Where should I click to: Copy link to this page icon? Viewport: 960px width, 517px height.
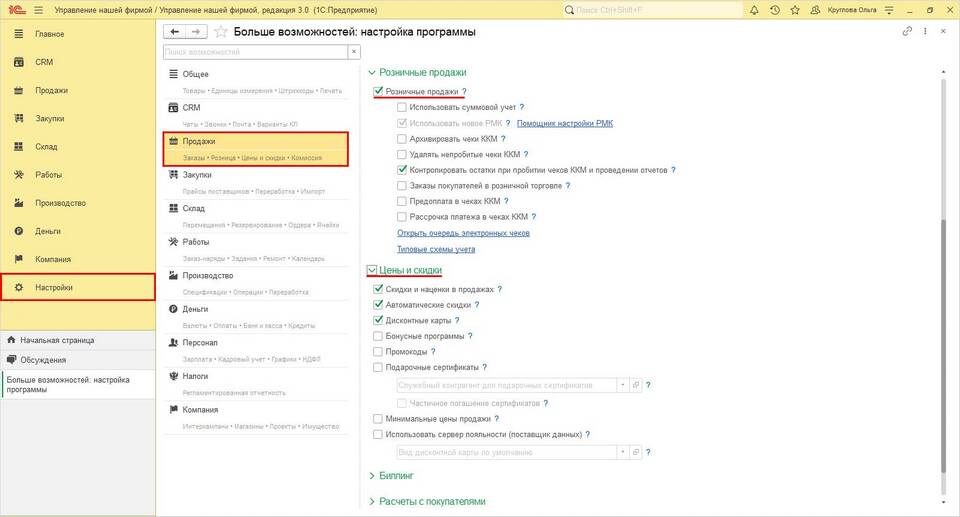click(x=907, y=31)
